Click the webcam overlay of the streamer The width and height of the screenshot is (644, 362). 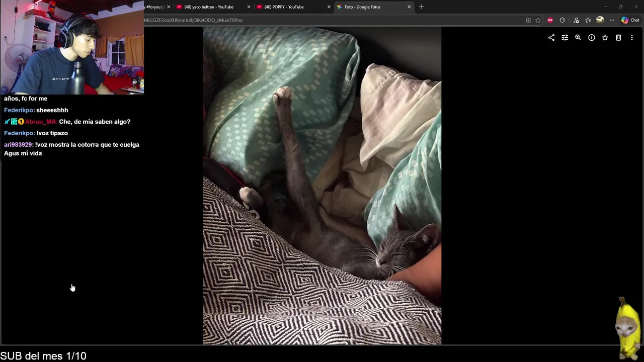[72, 47]
